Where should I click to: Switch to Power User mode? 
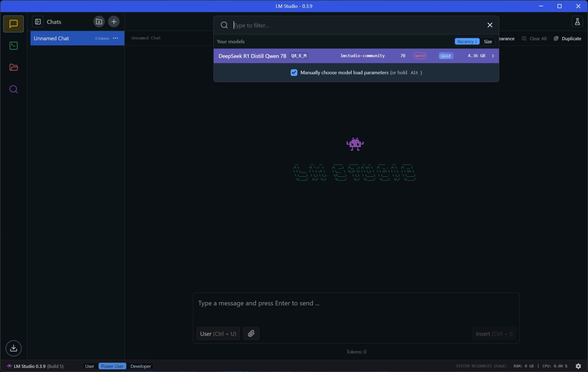[x=112, y=366]
